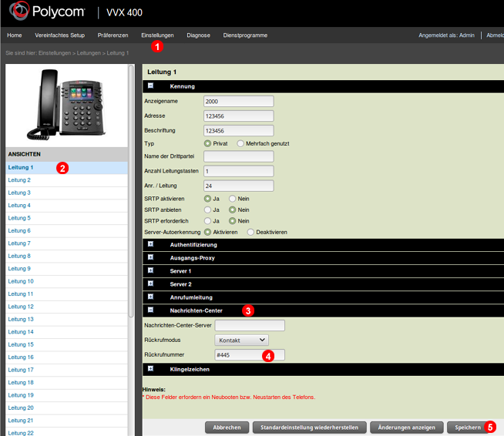Select Leitung 16 in the sidebar

point(66,357)
